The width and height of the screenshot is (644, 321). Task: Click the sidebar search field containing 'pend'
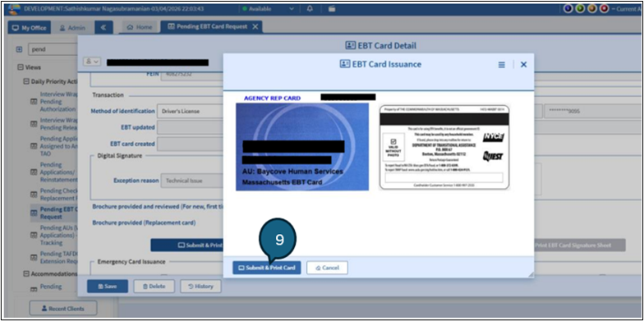pyautogui.click(x=53, y=49)
